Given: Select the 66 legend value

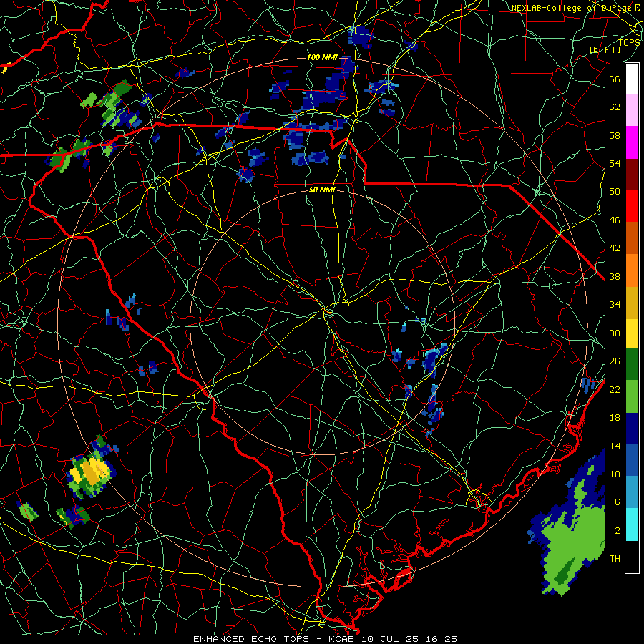Looking at the screenshot, I should point(615,79).
